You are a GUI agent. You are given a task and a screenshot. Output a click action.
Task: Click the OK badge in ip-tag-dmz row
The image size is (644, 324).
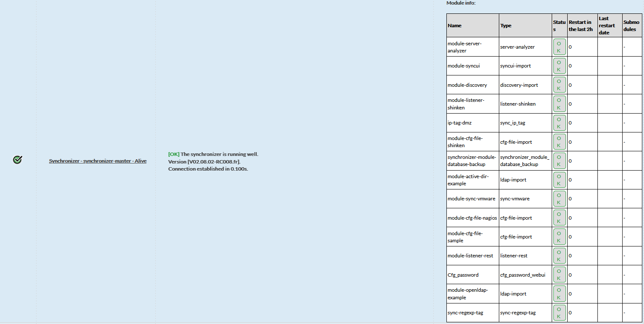tap(559, 123)
